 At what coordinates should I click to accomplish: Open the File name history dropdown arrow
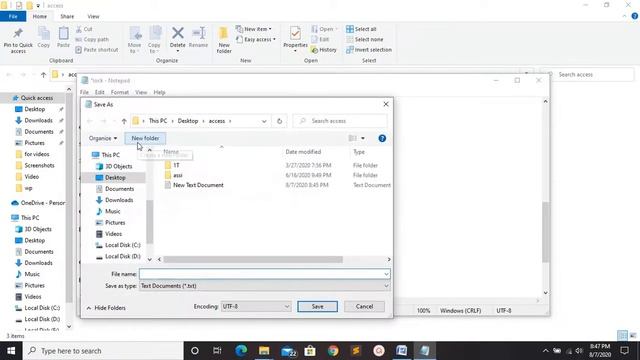point(386,274)
